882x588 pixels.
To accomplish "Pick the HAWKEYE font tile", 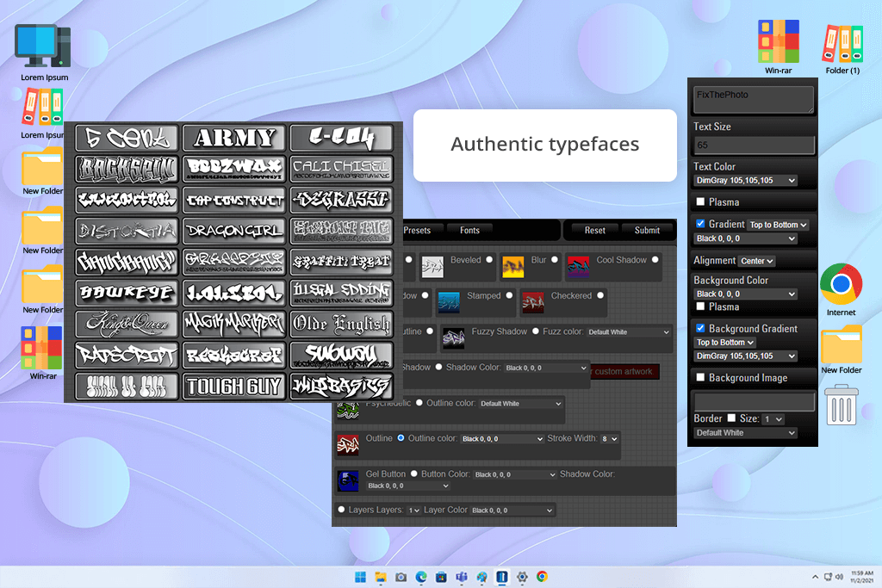I will pos(127,293).
